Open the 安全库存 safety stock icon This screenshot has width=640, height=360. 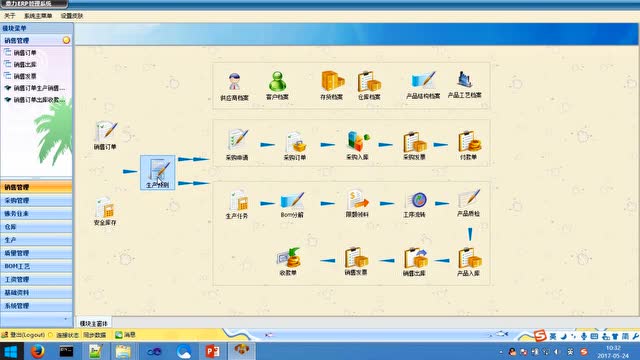point(105,211)
